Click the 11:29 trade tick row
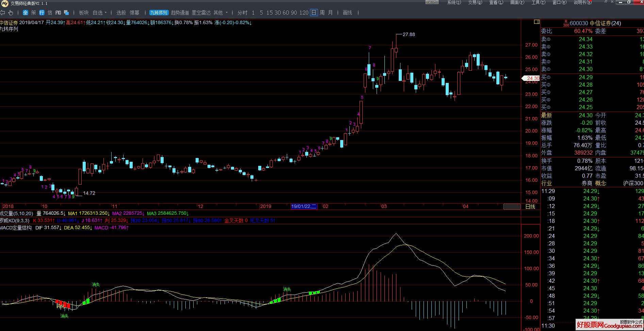This screenshot has height=331, width=644. click(592, 191)
